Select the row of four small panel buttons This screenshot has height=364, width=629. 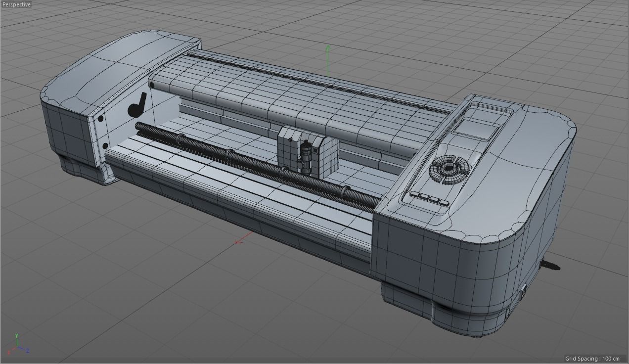[429, 199]
